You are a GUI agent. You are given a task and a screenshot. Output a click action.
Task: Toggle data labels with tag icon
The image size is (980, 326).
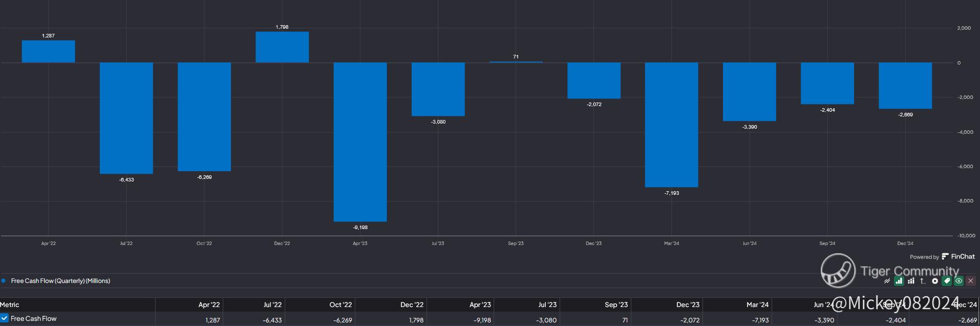coord(947,281)
